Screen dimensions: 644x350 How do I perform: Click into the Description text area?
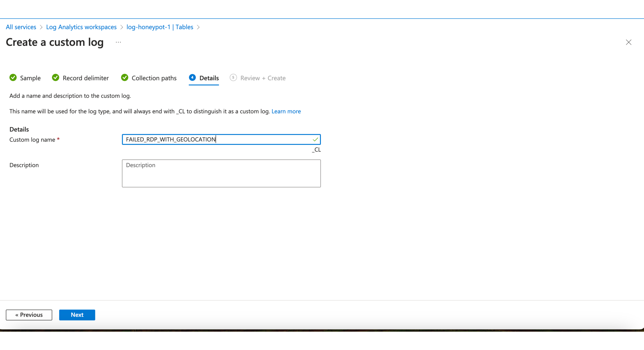[x=221, y=173]
